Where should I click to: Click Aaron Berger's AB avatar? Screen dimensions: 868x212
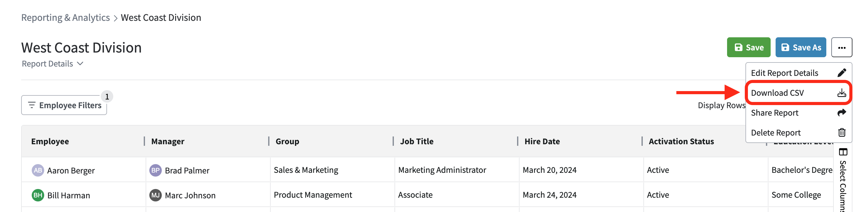tap(38, 170)
